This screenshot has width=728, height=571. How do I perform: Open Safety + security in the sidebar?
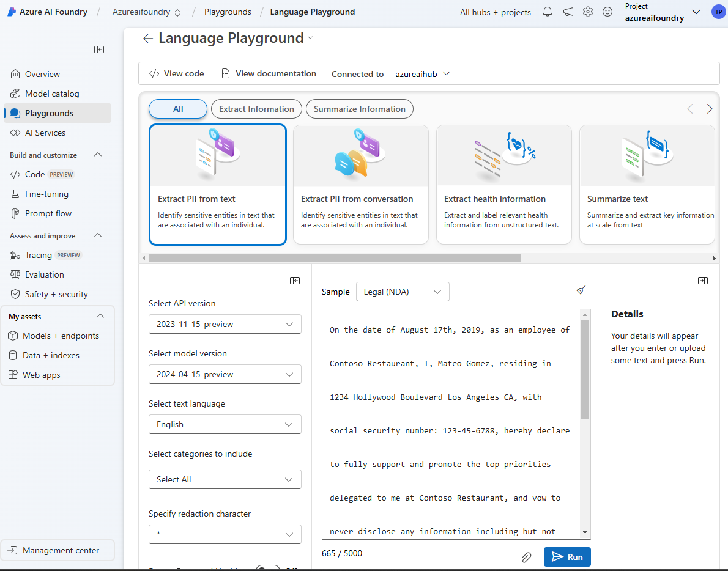[x=57, y=294]
